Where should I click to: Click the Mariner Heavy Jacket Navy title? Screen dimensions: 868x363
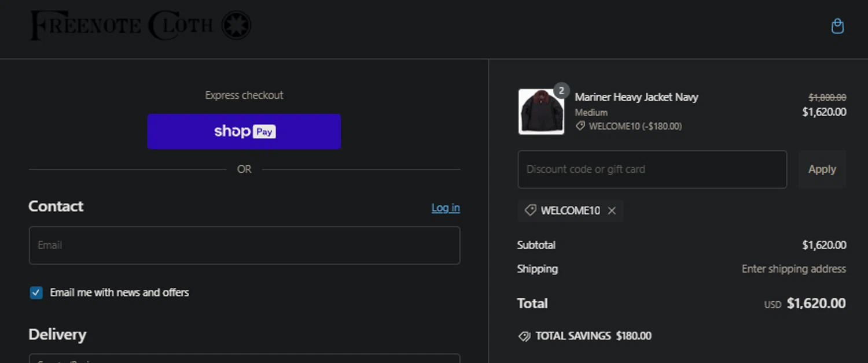point(637,97)
